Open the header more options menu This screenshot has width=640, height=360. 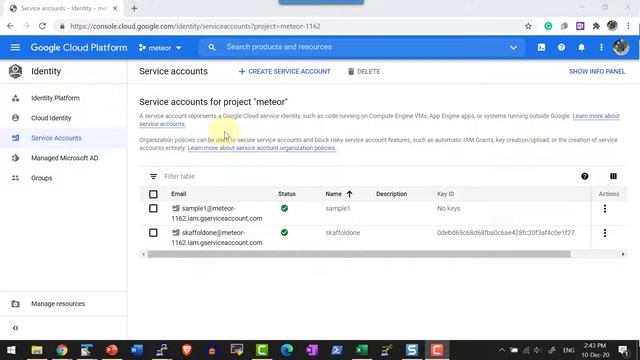pos(601,47)
